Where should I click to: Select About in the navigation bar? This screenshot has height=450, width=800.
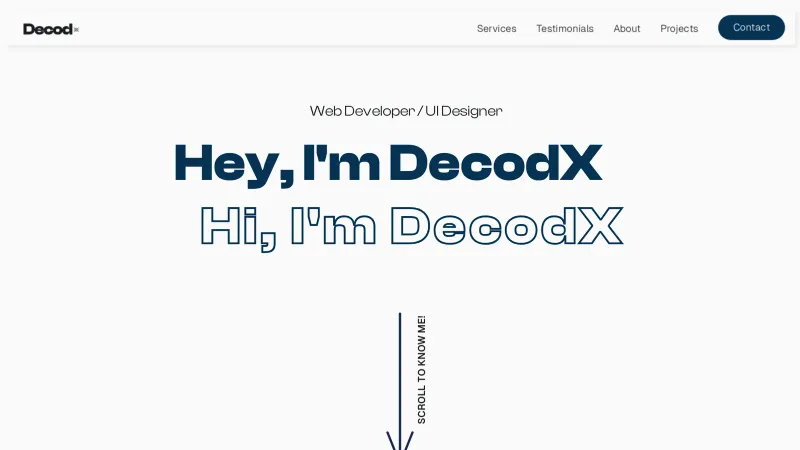pyautogui.click(x=626, y=28)
